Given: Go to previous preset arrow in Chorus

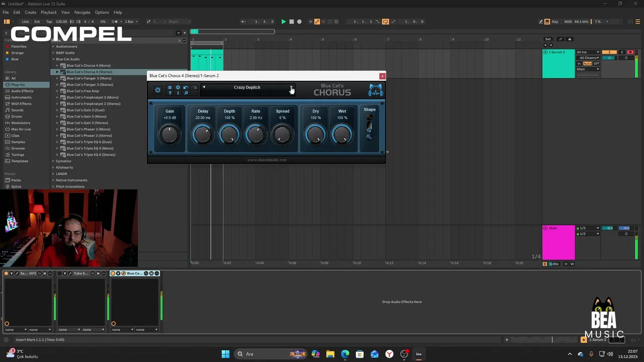Looking at the screenshot, I should (x=204, y=87).
